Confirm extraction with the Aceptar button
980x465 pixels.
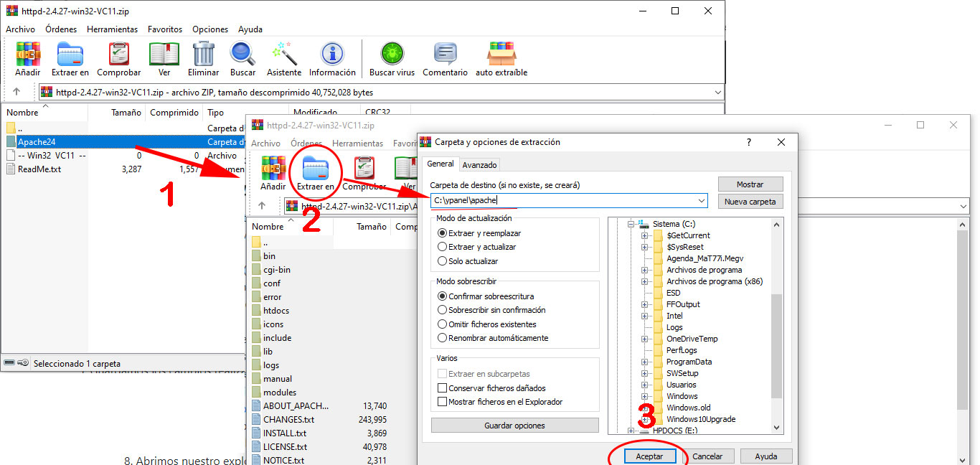click(649, 456)
